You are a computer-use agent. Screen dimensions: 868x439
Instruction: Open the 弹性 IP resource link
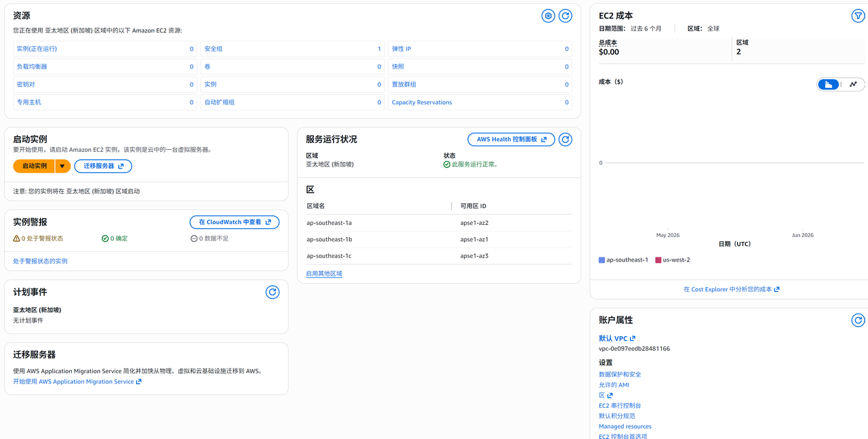click(x=401, y=49)
